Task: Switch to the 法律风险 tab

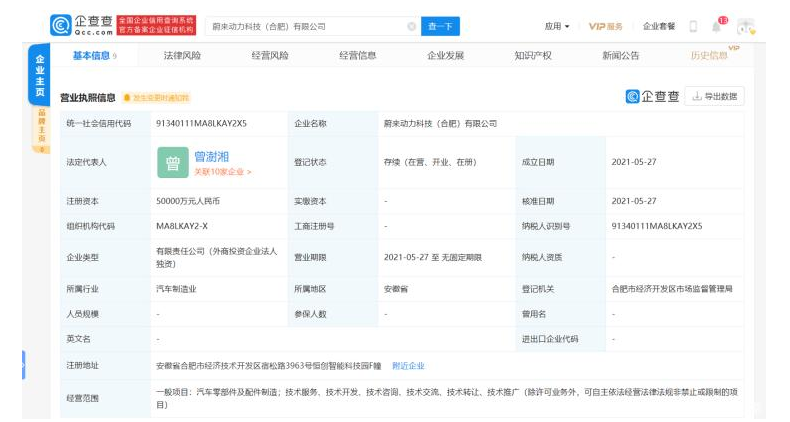Action: [x=182, y=56]
